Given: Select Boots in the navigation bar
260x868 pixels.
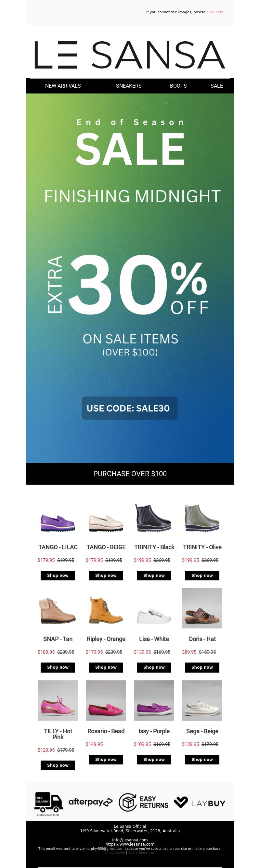Looking at the screenshot, I should point(178,86).
